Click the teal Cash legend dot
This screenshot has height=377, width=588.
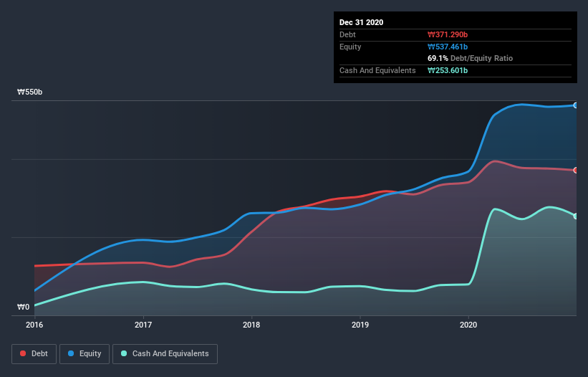(124, 353)
